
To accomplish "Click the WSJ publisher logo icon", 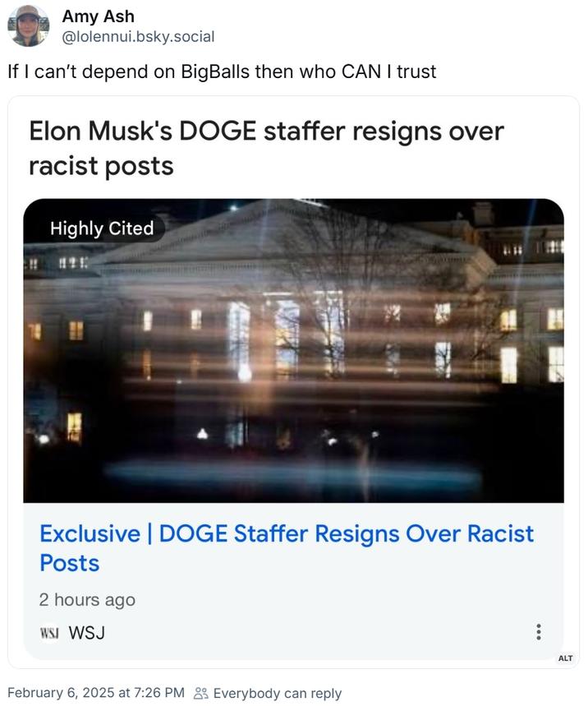I will [x=49, y=633].
